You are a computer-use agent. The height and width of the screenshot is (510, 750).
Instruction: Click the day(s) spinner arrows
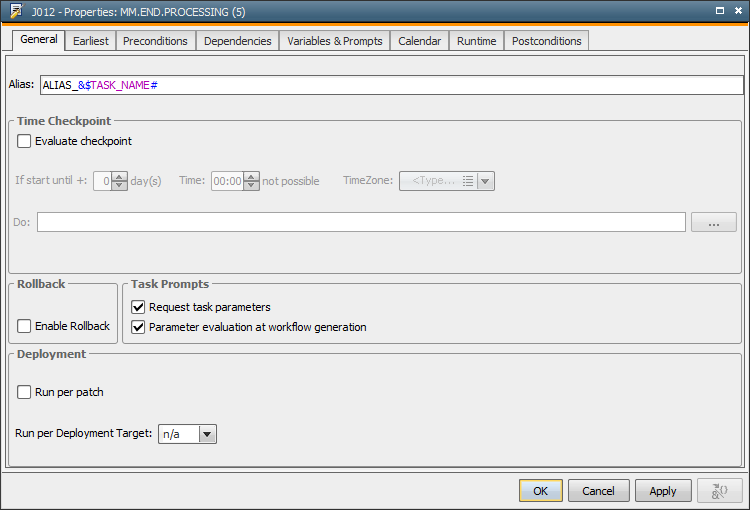click(x=120, y=181)
